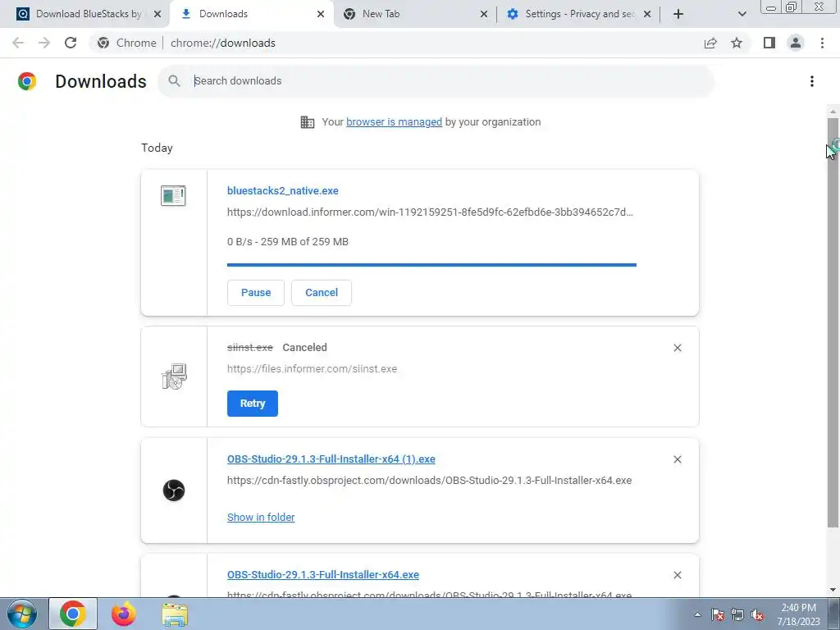Open the clock showing 2:40 PM

pos(798,614)
